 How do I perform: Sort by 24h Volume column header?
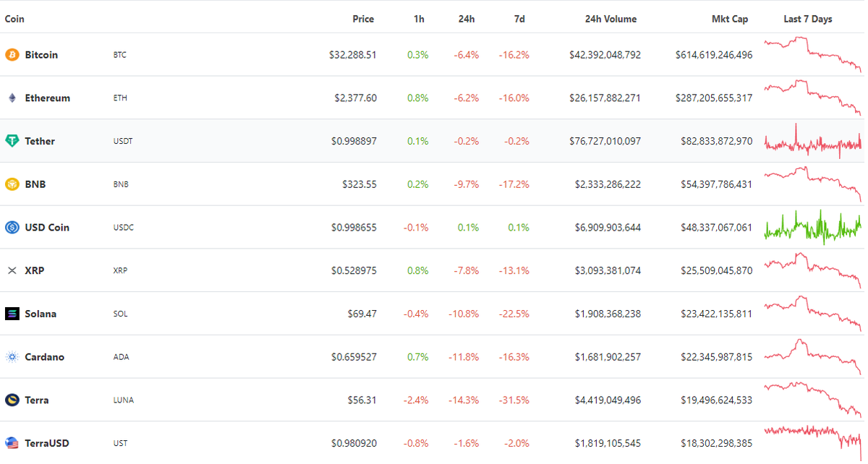tap(611, 19)
